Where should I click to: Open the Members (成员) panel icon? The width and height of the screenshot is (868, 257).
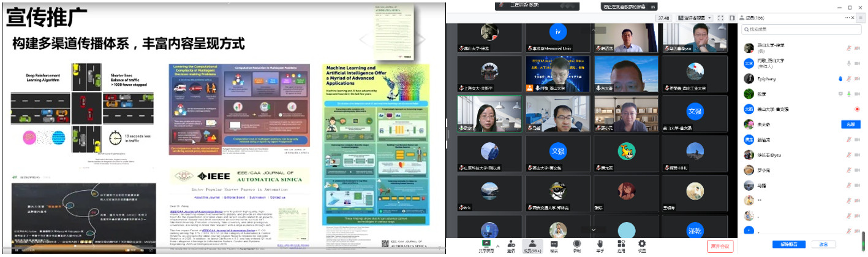pyautogui.click(x=532, y=245)
